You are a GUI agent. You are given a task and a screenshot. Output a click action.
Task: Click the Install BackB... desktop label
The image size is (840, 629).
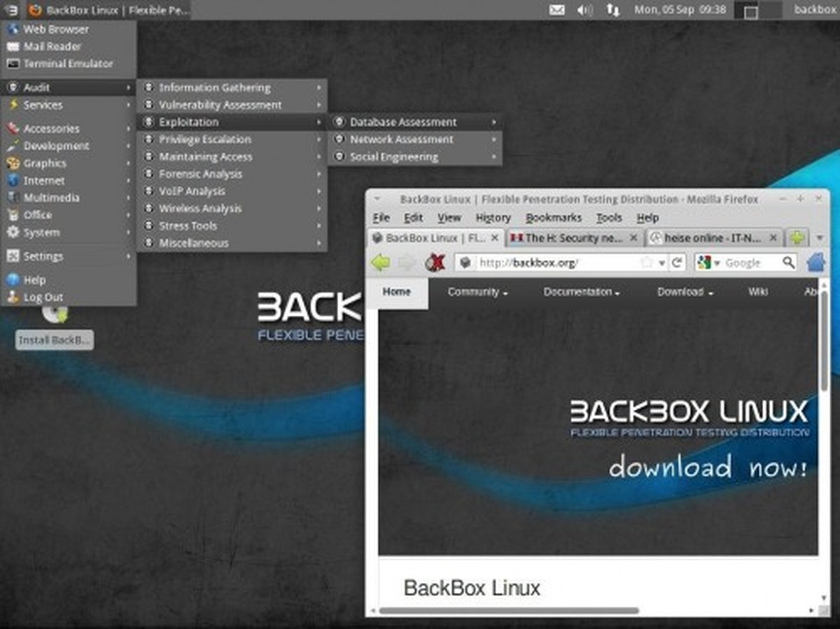54,340
